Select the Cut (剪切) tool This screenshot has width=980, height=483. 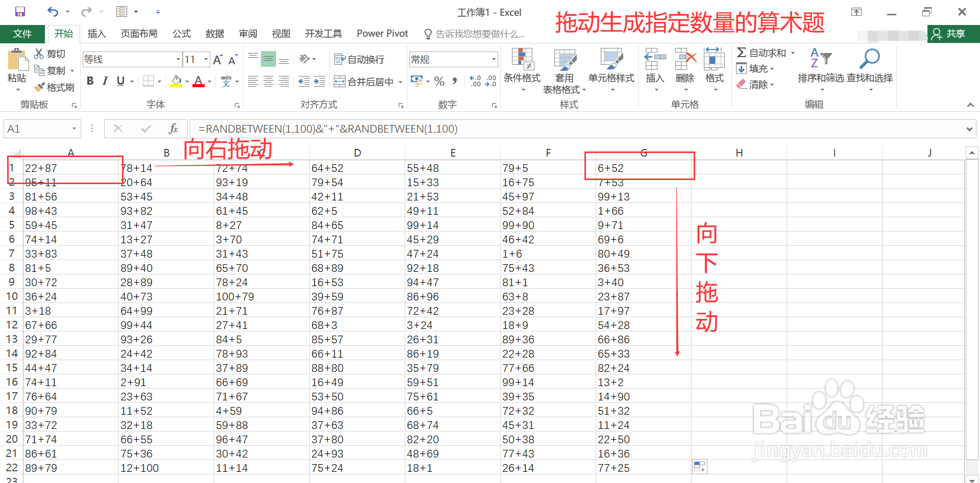click(48, 53)
